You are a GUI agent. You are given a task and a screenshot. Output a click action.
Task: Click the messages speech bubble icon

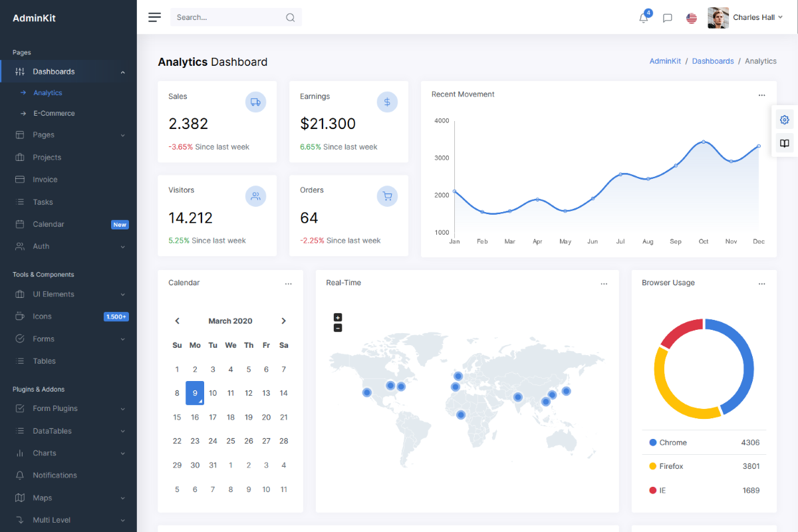tap(667, 18)
